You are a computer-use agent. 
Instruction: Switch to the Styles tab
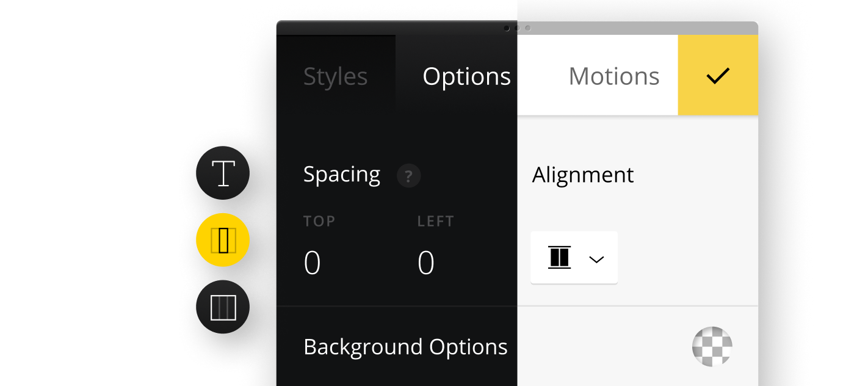[x=335, y=76]
